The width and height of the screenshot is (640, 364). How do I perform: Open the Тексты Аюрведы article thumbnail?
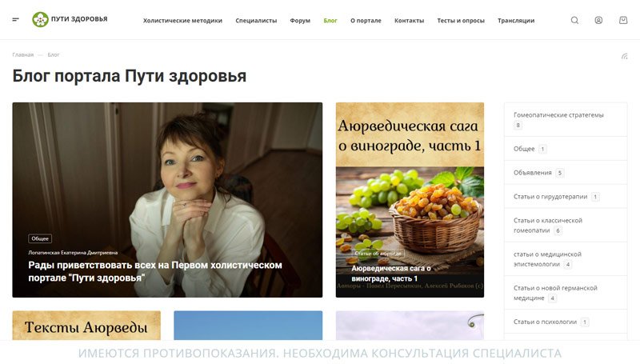coord(86,326)
